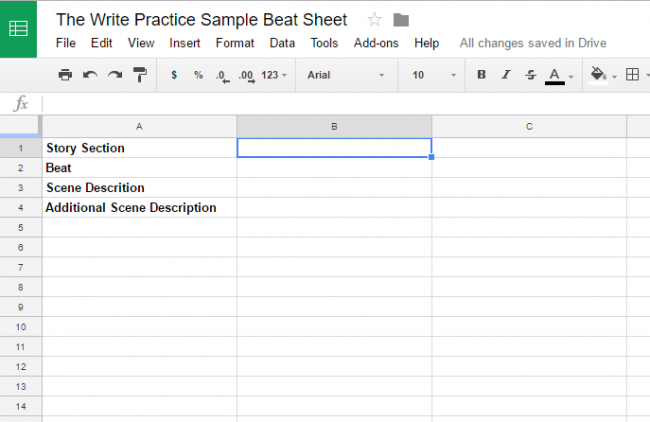The width and height of the screenshot is (650, 422).
Task: Select the Paint format roller tool
Action: click(140, 75)
